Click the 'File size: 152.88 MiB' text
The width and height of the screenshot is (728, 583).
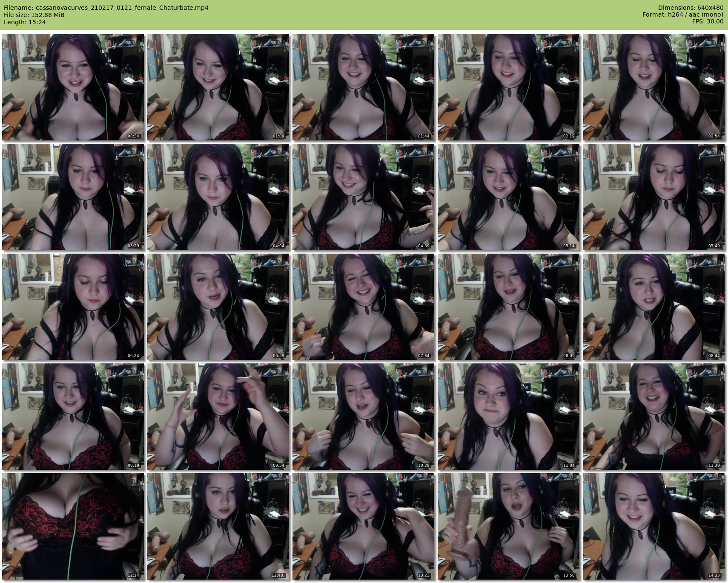click(x=34, y=15)
